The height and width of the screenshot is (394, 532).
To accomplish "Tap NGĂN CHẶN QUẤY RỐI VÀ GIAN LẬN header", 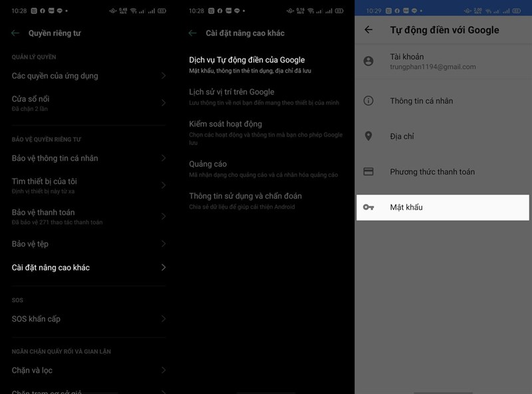I will [x=61, y=351].
